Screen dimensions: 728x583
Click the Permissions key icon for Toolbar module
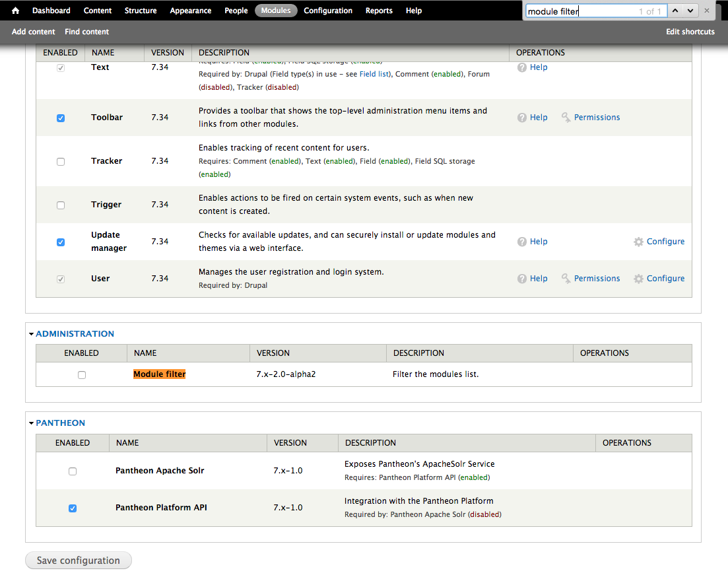[566, 118]
